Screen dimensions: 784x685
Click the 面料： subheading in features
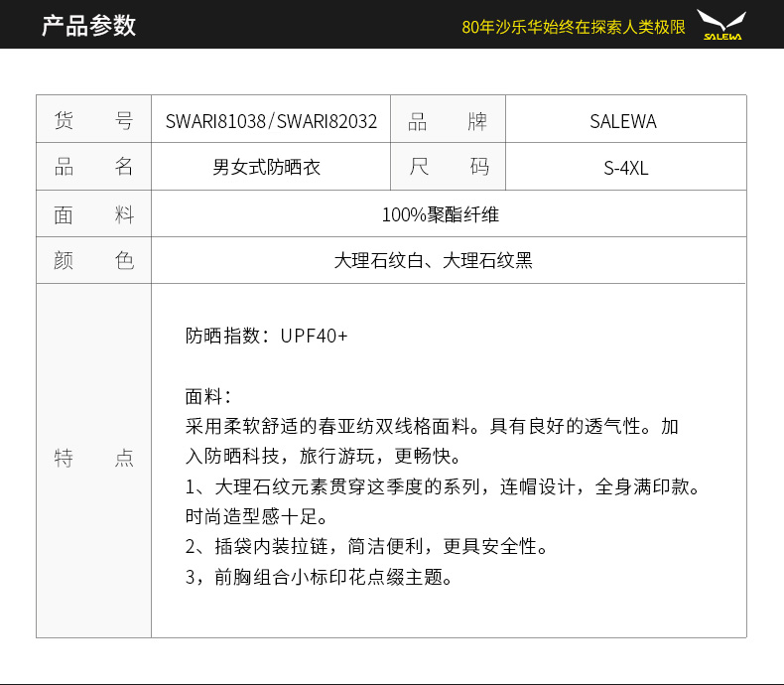pos(209,396)
